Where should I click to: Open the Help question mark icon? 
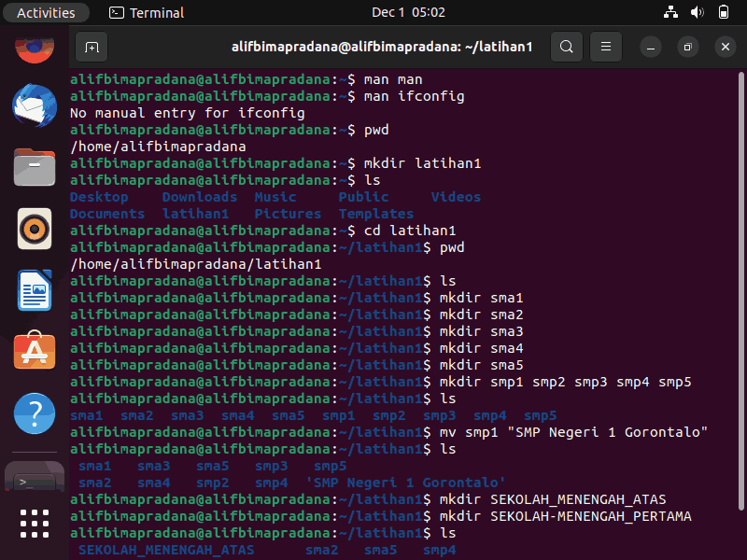click(x=35, y=413)
